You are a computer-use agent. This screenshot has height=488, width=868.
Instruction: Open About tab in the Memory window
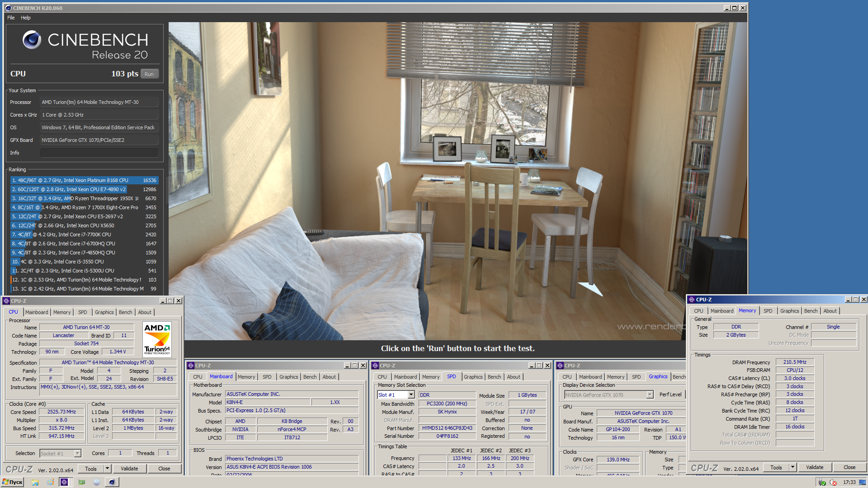(830, 311)
